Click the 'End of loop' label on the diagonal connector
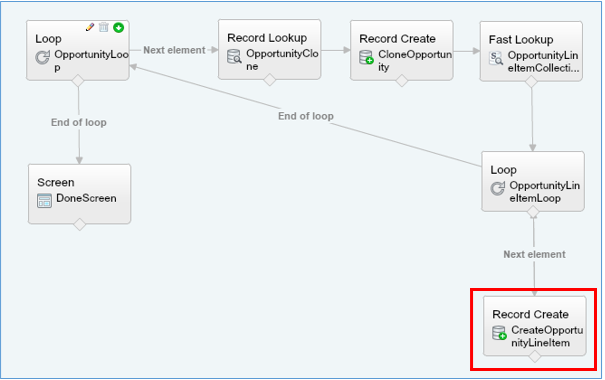The image size is (605, 380). [306, 116]
